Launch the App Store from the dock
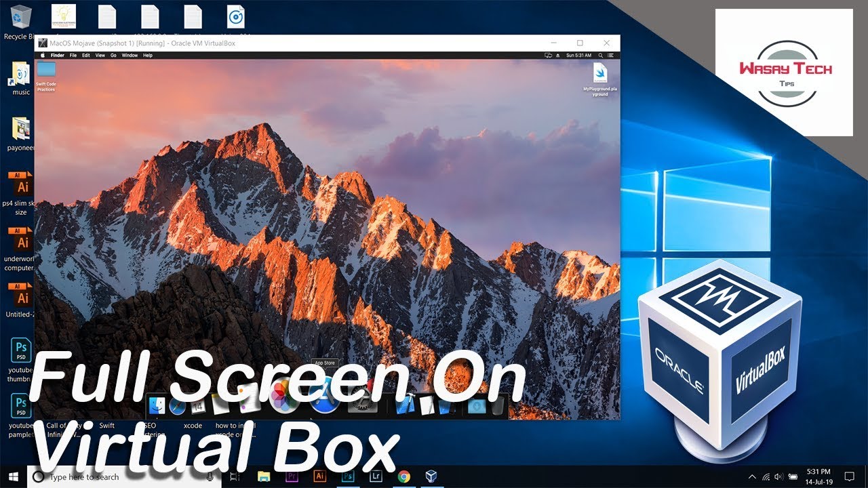Viewport: 868px width, 488px height. [x=324, y=395]
